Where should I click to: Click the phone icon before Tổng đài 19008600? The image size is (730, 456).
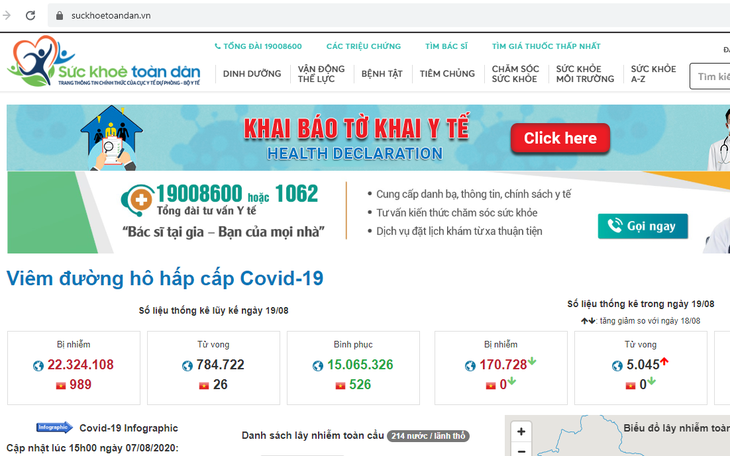217,46
